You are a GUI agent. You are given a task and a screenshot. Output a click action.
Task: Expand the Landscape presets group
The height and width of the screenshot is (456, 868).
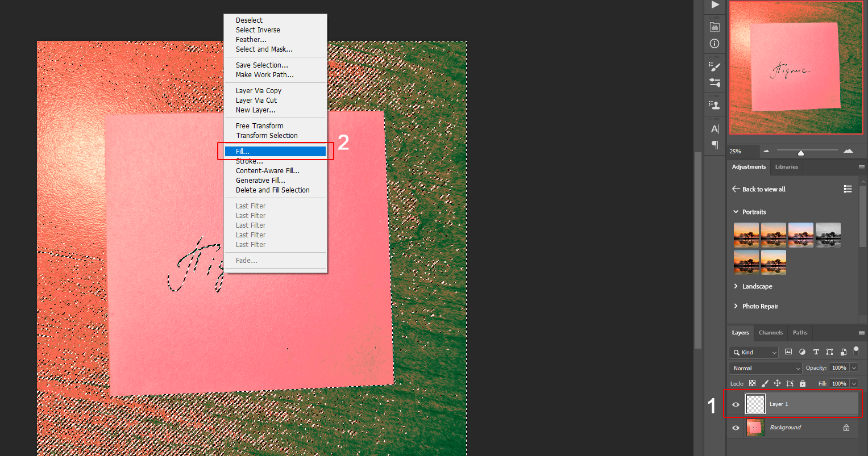click(736, 286)
